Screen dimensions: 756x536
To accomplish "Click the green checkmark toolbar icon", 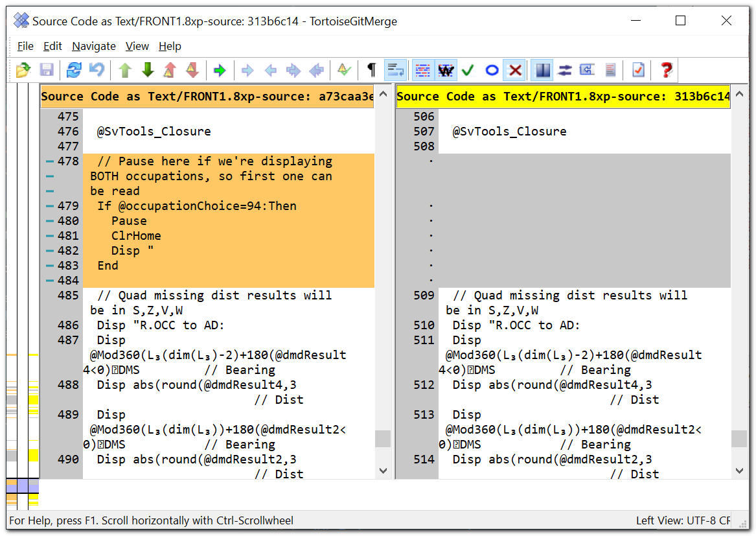I will (x=468, y=70).
